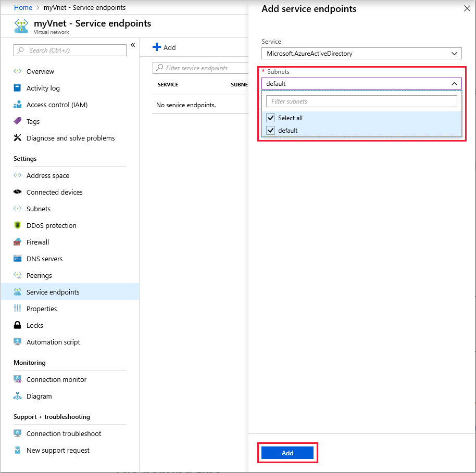Image resolution: width=476 pixels, height=473 pixels.
Task: Click the DDoS protection shield icon
Action: click(x=17, y=225)
